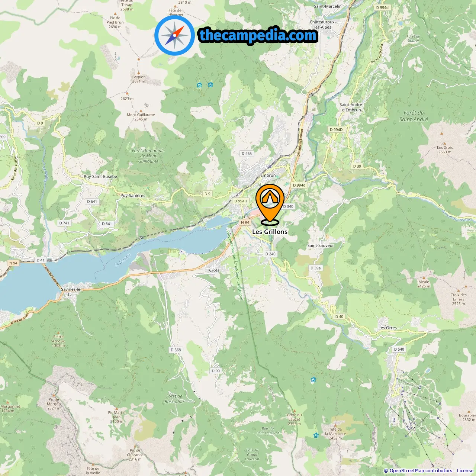Select the left mountain hut icon near L'Arpion

199,85
